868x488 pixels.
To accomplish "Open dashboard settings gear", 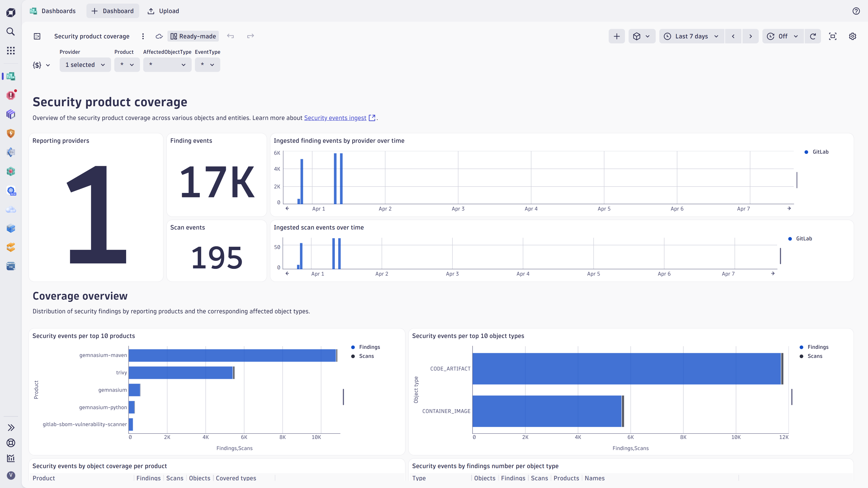I will tap(852, 36).
